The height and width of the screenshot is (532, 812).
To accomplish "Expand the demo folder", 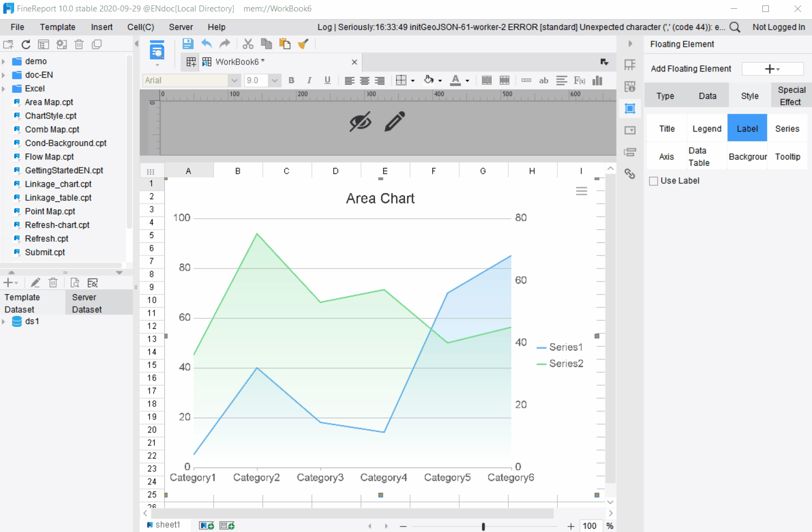I will (4, 61).
